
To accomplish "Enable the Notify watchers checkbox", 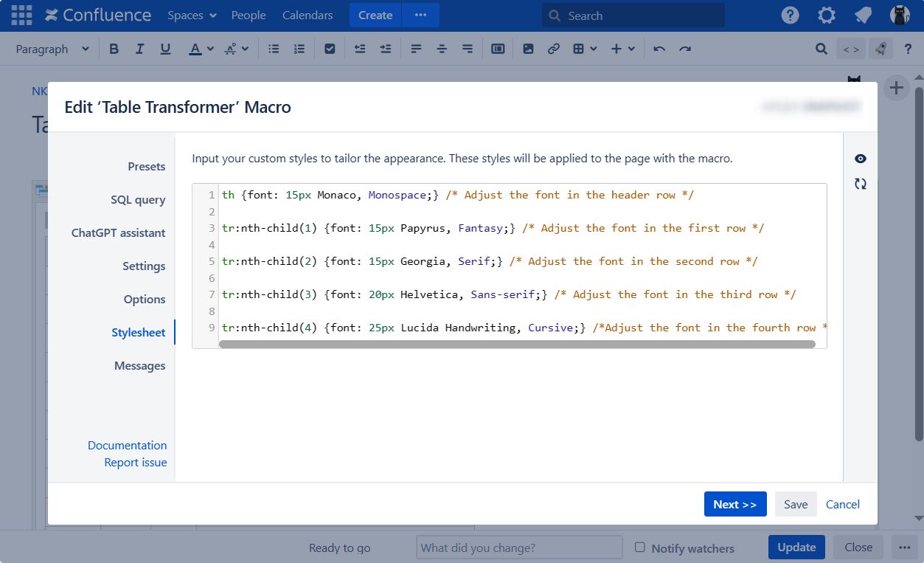I will click(x=640, y=548).
